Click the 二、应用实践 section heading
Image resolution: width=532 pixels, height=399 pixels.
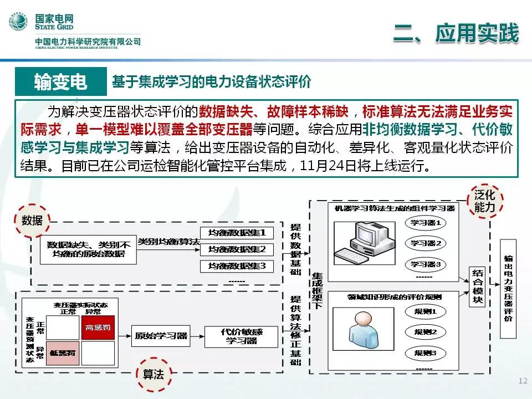click(x=456, y=33)
